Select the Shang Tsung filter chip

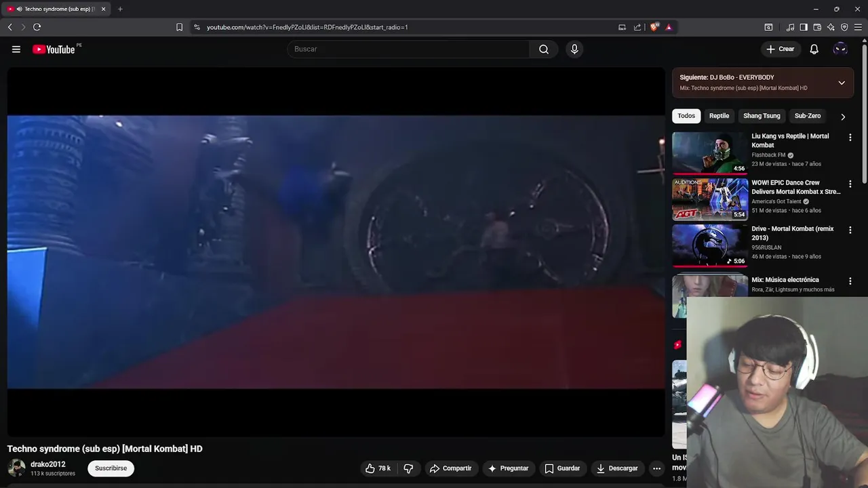pyautogui.click(x=762, y=116)
